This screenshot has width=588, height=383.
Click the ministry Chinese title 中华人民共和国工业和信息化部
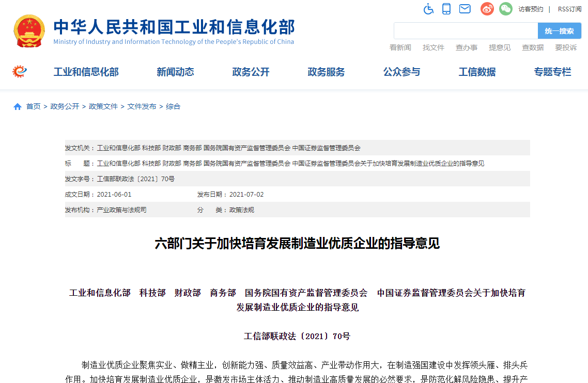pyautogui.click(x=174, y=27)
